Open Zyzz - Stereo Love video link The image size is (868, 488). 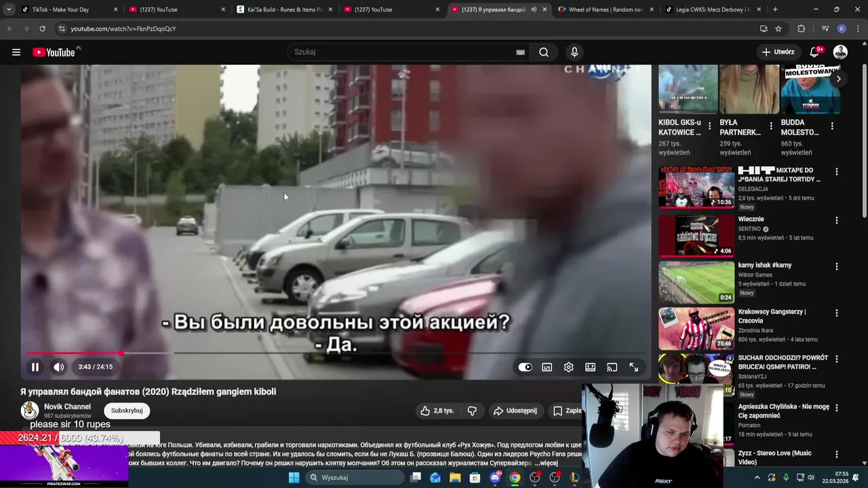point(774,457)
